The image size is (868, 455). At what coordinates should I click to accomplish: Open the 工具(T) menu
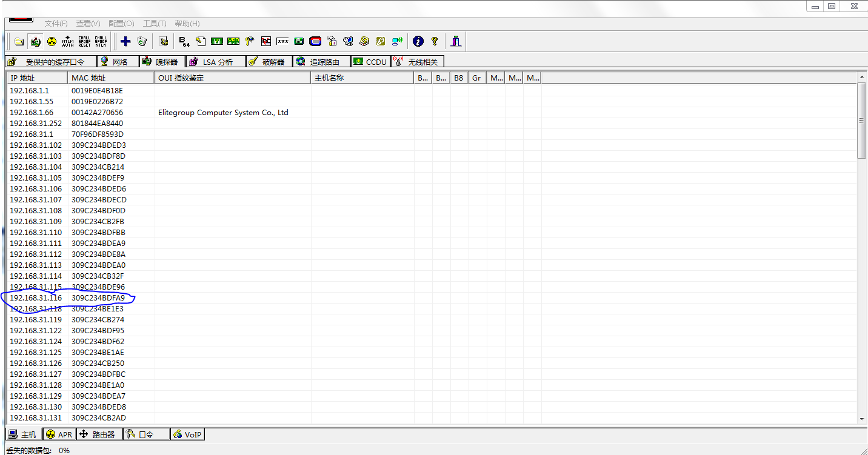(x=155, y=24)
